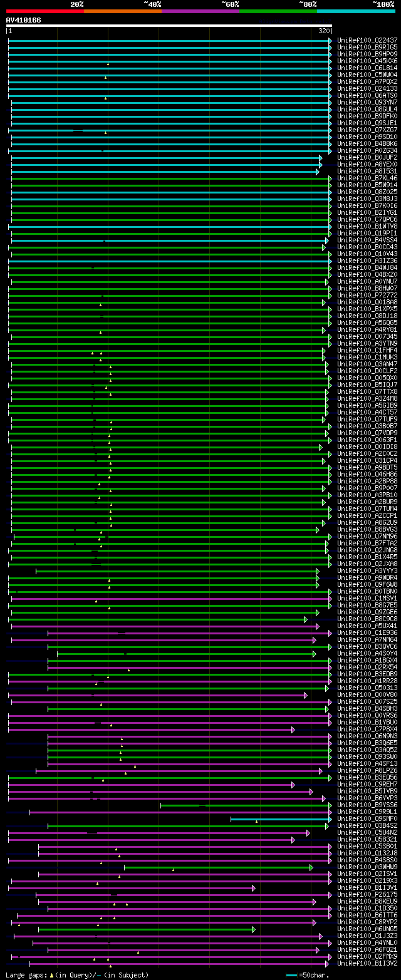Open hit UniRef100_Q3AN47
The height and width of the screenshot is (980, 401).
[367, 364]
